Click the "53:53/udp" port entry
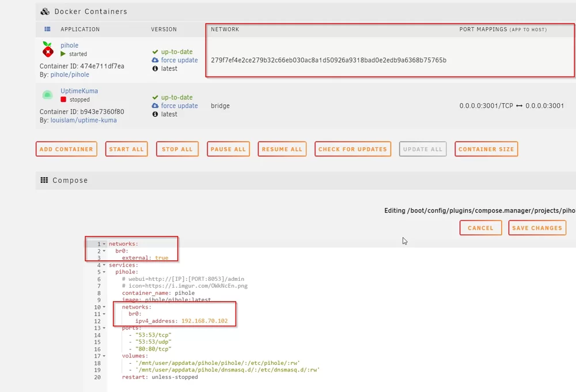Screen dimensions: 576x392 point(153,342)
